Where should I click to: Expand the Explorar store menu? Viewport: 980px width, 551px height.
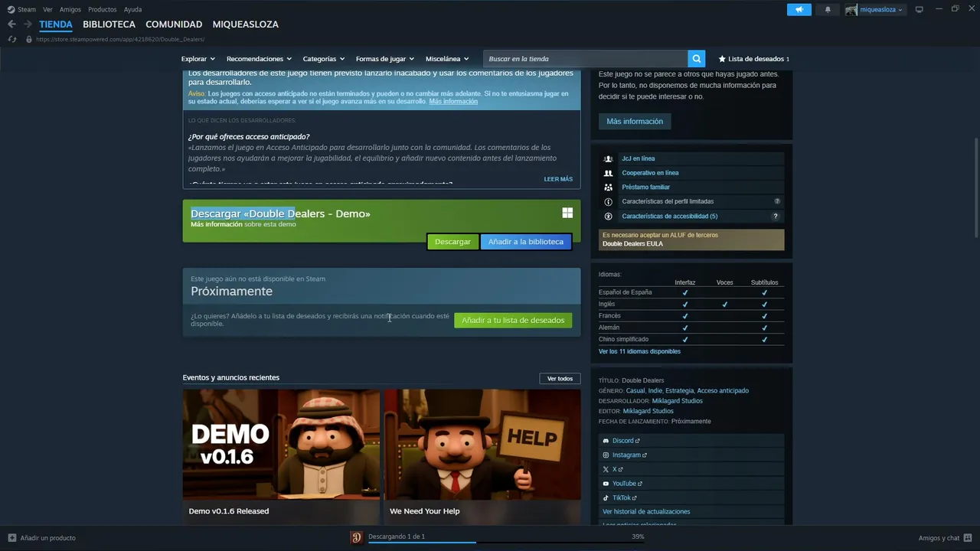click(x=198, y=59)
